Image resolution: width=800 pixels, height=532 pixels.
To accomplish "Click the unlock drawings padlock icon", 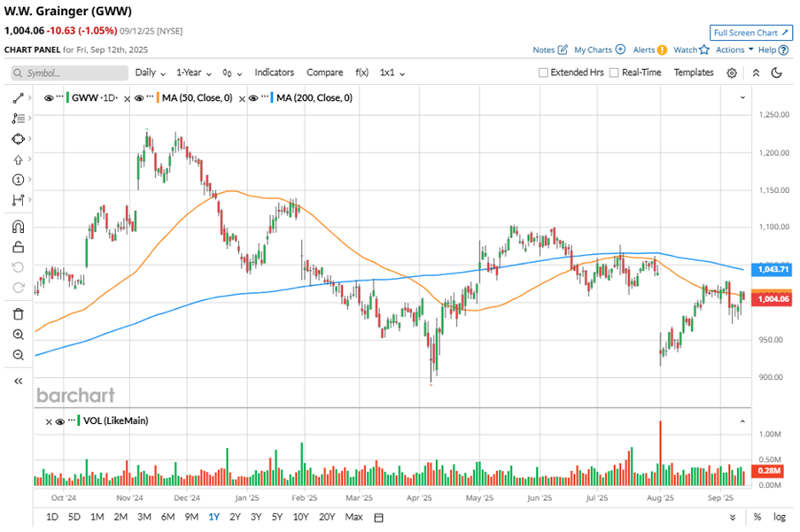I will pyautogui.click(x=18, y=247).
